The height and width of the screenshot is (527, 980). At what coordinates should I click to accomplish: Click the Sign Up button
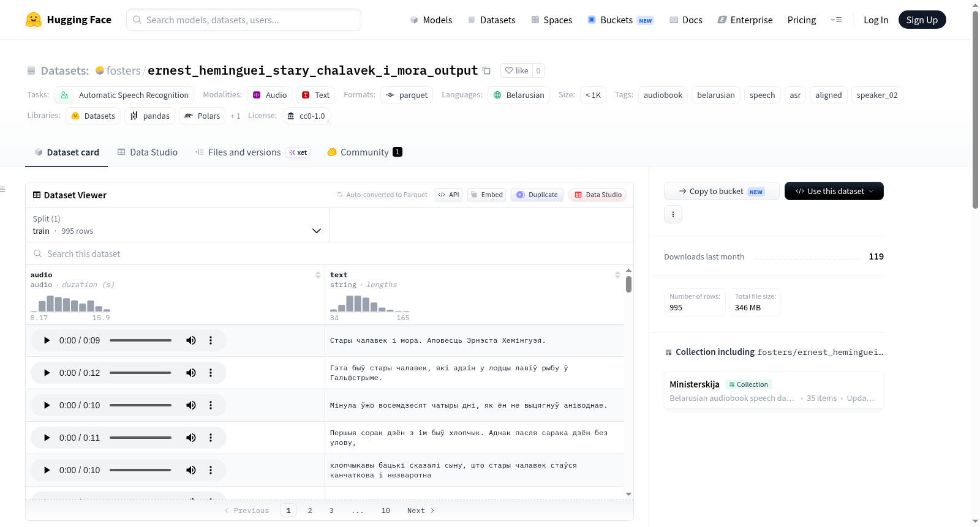pyautogui.click(x=922, y=20)
